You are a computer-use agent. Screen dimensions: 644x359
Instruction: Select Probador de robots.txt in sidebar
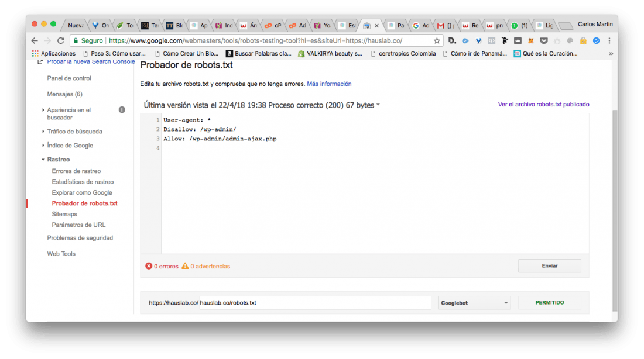[x=84, y=203]
